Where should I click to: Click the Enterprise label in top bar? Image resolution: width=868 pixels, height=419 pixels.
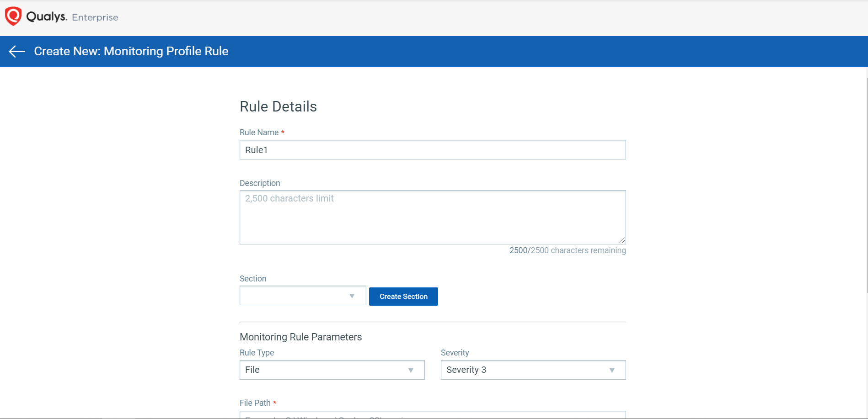pyautogui.click(x=95, y=17)
